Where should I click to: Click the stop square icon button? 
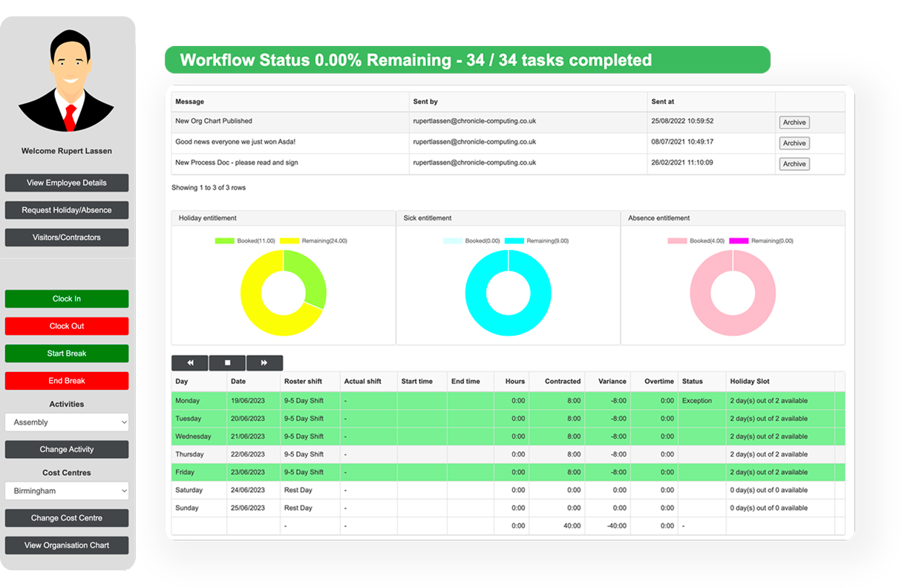point(227,363)
